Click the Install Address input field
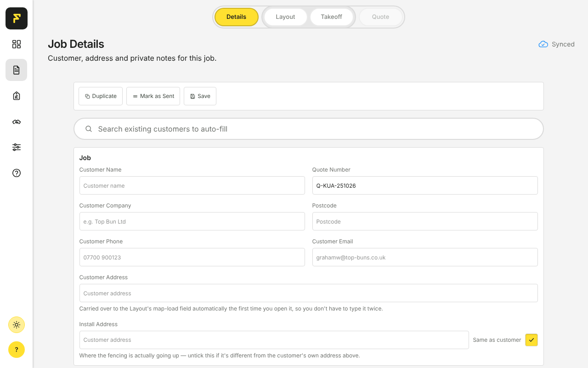Image resolution: width=588 pixels, height=368 pixels. (274, 340)
